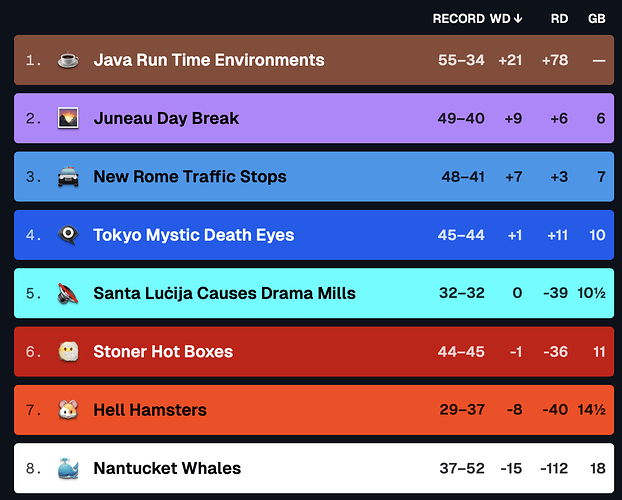
Task: Click the police car team icon
Action: point(68,177)
